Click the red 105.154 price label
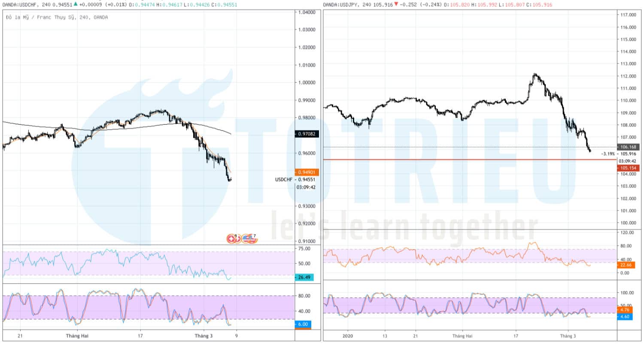Screen dimensions: 644x344 [628, 168]
